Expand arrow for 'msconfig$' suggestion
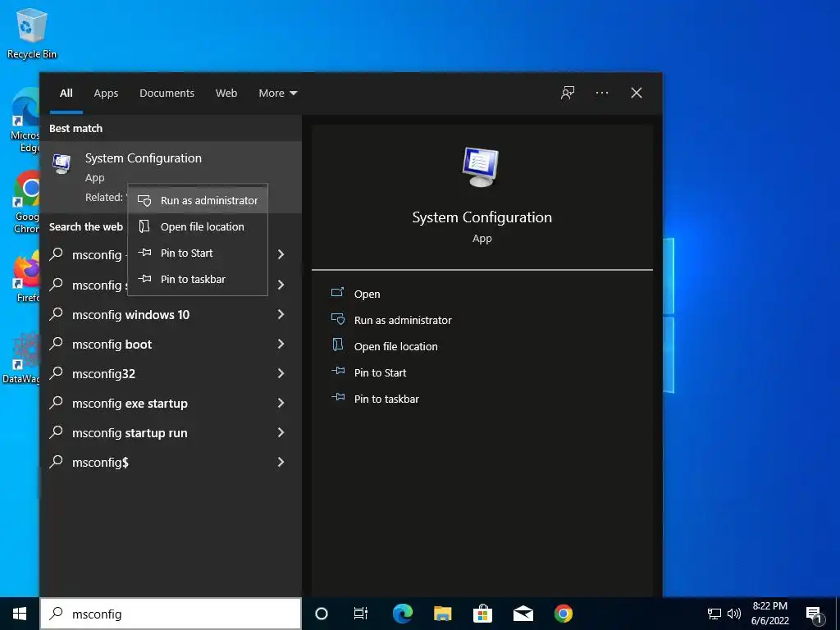Viewport: 840px width, 630px height. click(281, 462)
